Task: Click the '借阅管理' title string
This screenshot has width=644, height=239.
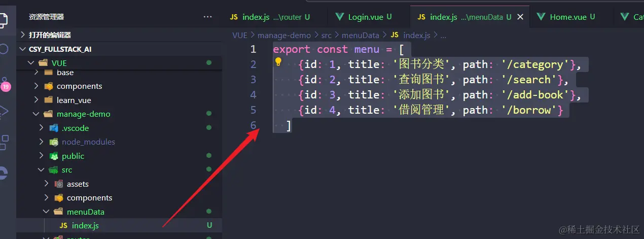Action: pyautogui.click(x=422, y=110)
